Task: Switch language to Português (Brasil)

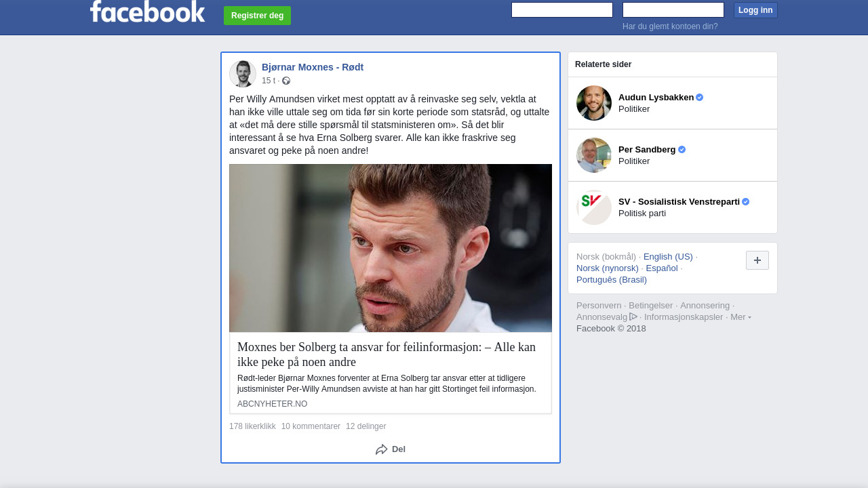Action: click(612, 280)
